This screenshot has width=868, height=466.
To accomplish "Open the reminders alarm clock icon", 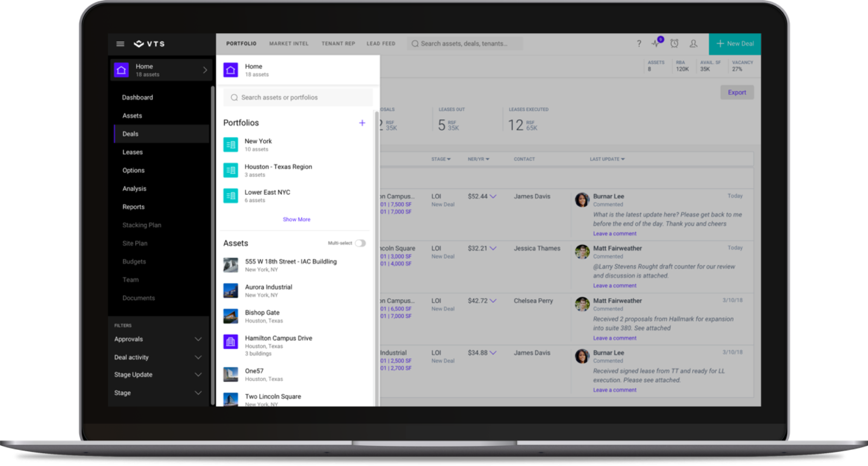I will point(674,43).
